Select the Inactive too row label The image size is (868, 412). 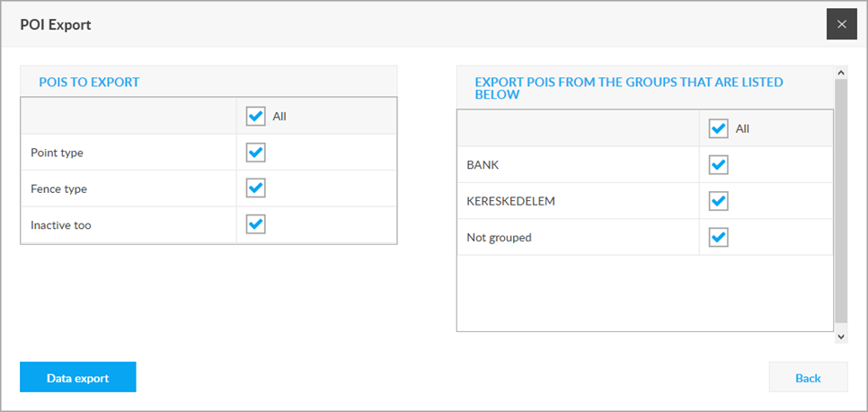[x=61, y=225]
